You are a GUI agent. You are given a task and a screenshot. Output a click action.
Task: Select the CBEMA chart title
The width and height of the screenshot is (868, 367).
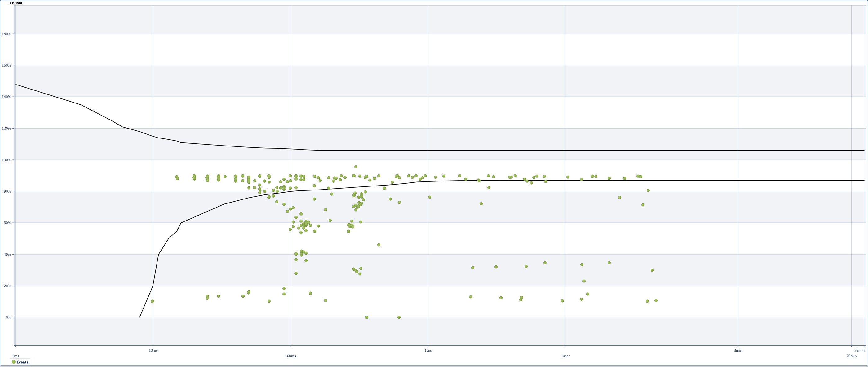point(16,3)
